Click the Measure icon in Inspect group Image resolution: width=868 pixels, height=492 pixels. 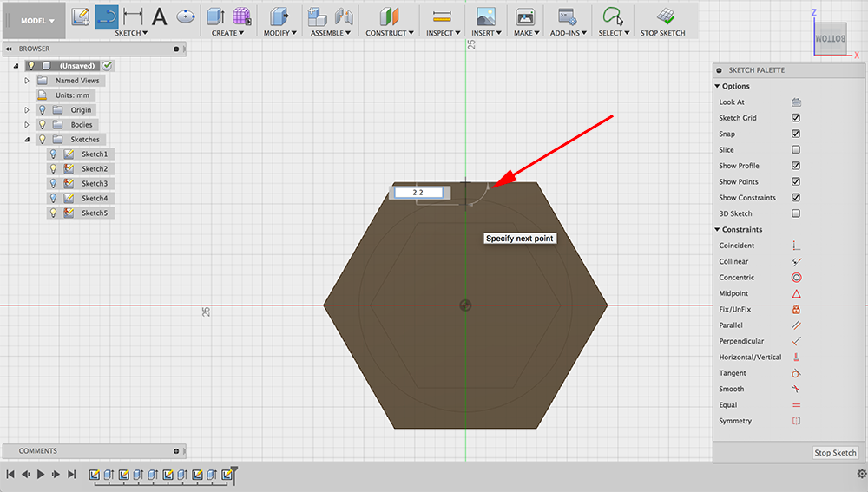tap(442, 16)
